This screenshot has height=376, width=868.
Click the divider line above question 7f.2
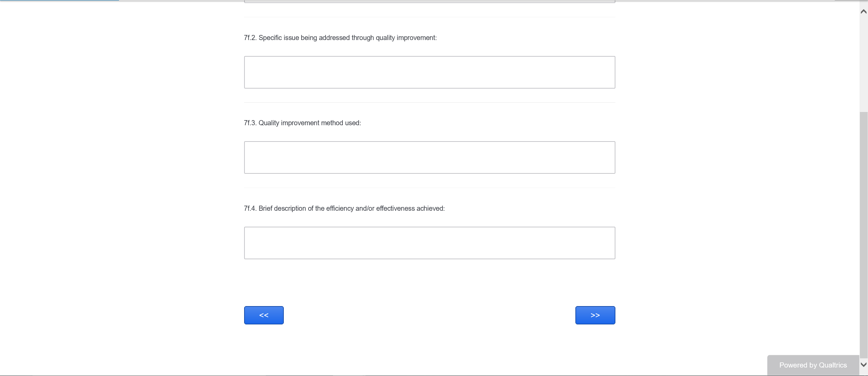click(430, 17)
